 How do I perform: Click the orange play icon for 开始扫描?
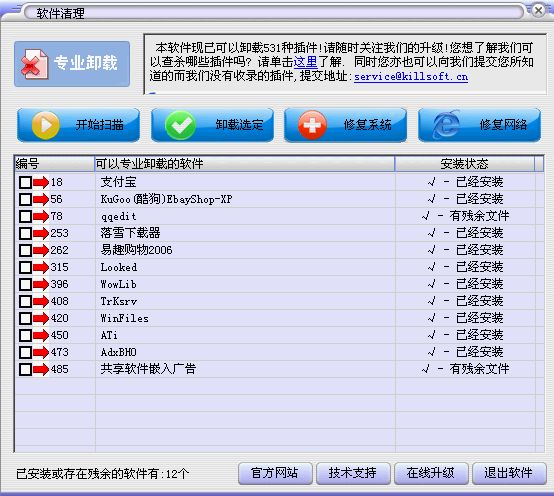[x=45, y=125]
